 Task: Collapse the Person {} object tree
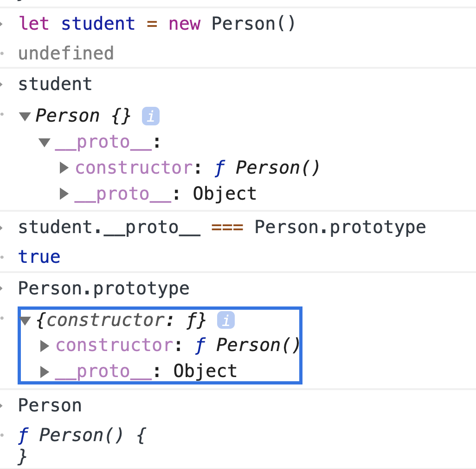pyautogui.click(x=25, y=117)
